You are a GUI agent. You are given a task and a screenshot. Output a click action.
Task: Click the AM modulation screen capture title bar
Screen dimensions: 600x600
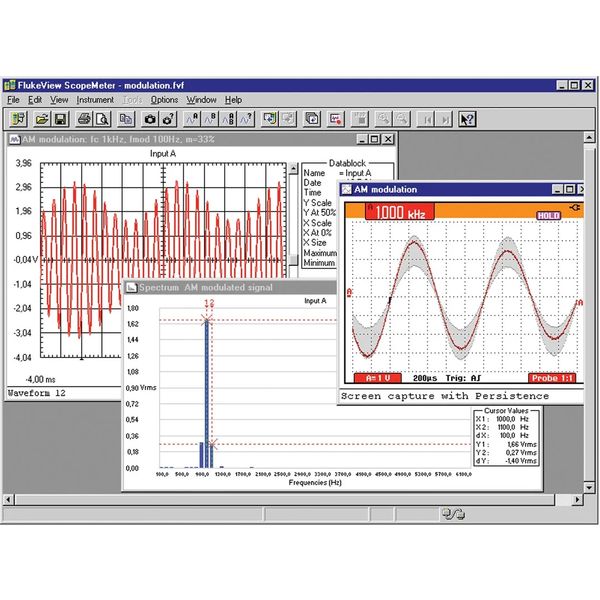point(440,189)
